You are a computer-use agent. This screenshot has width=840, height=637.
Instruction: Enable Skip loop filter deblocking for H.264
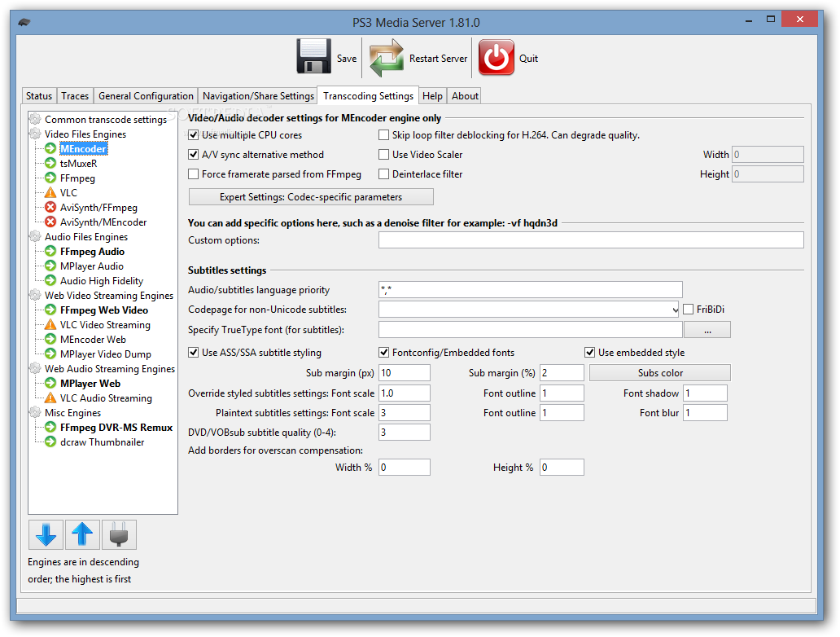pyautogui.click(x=383, y=135)
